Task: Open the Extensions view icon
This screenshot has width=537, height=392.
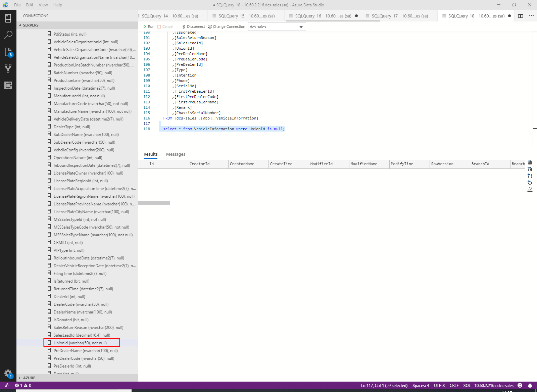Action: (x=8, y=85)
